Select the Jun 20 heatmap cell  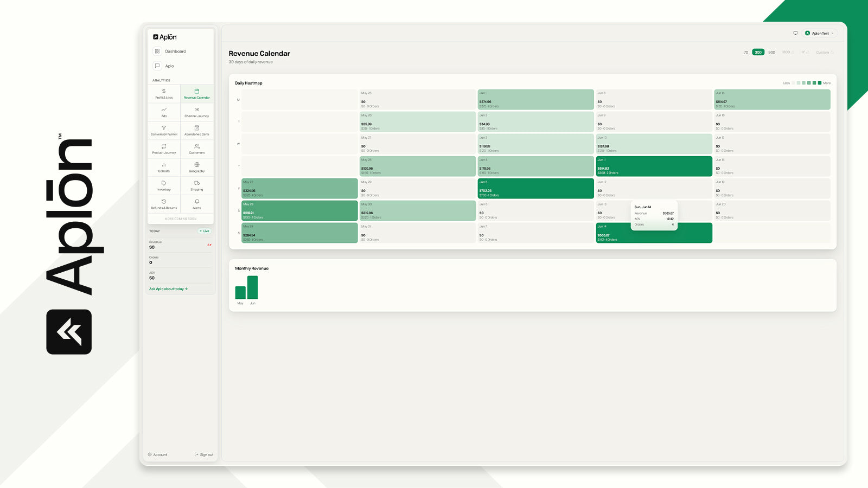pyautogui.click(x=773, y=211)
